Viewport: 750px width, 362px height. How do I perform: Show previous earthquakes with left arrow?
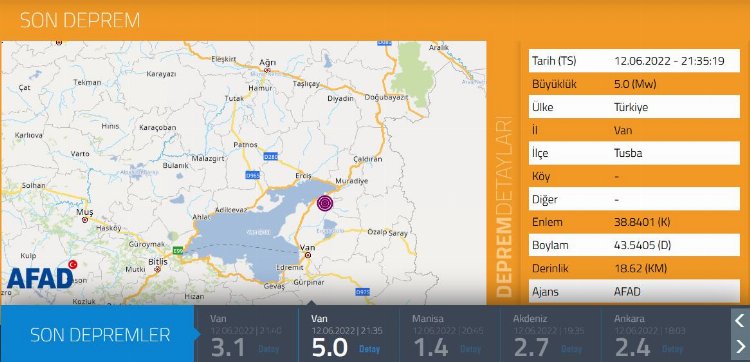click(739, 320)
